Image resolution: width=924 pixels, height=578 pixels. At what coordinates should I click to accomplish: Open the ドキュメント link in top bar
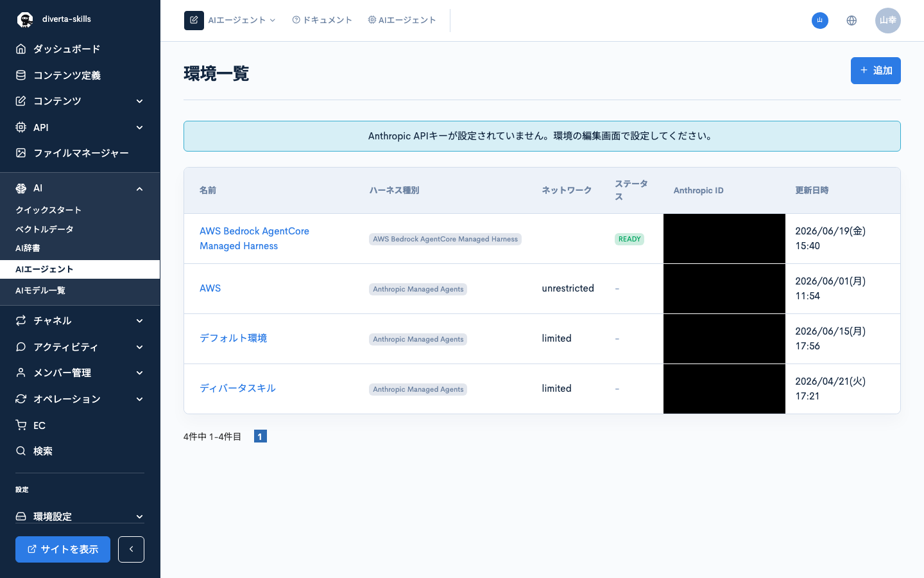coord(322,21)
